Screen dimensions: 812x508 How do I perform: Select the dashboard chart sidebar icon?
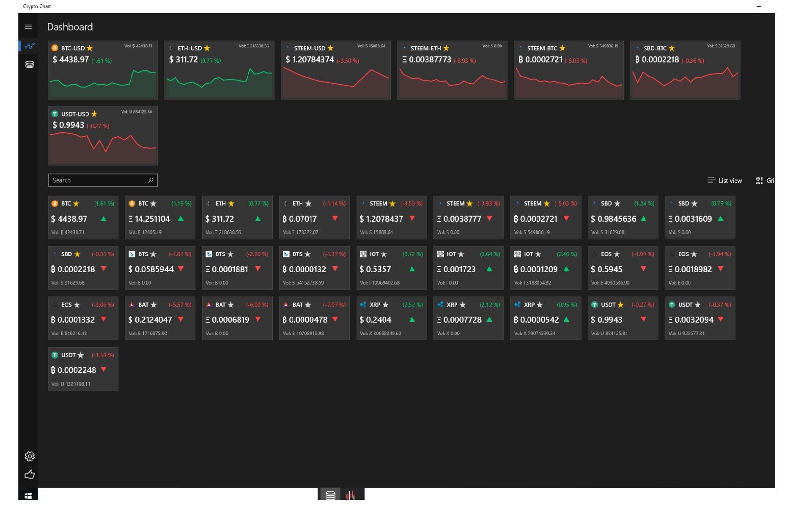pos(29,46)
